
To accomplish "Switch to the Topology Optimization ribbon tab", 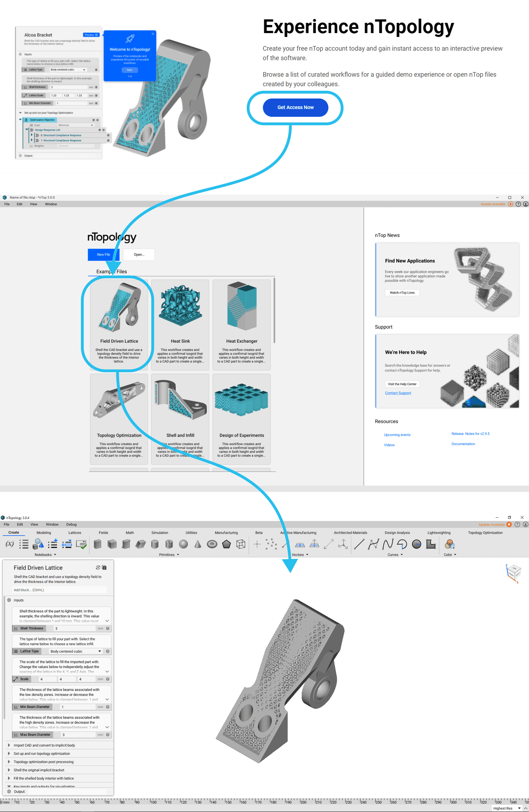I will [x=485, y=532].
